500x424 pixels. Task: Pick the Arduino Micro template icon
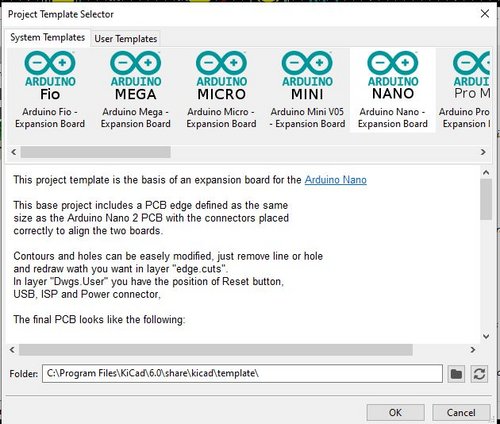(x=221, y=76)
